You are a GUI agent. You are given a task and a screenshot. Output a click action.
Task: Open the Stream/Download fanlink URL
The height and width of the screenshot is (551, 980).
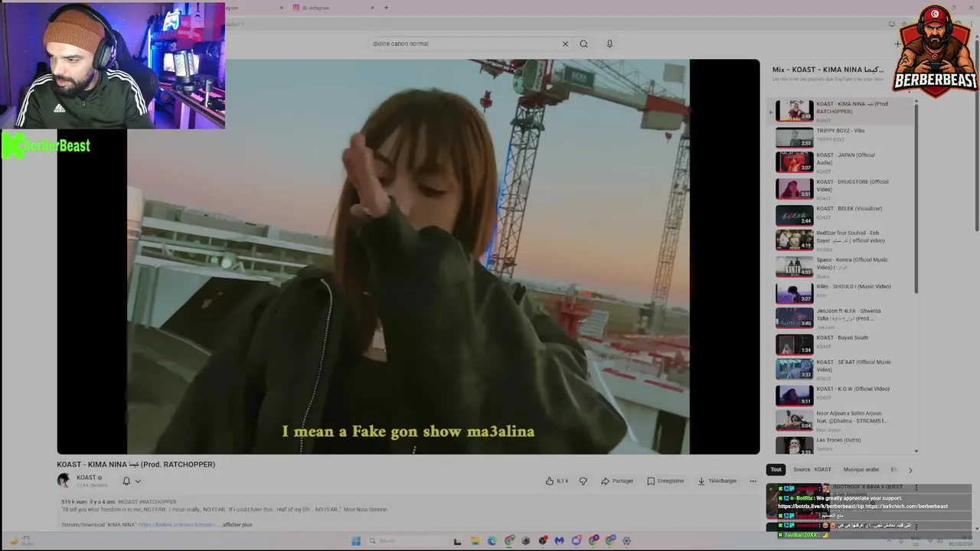pyautogui.click(x=178, y=524)
